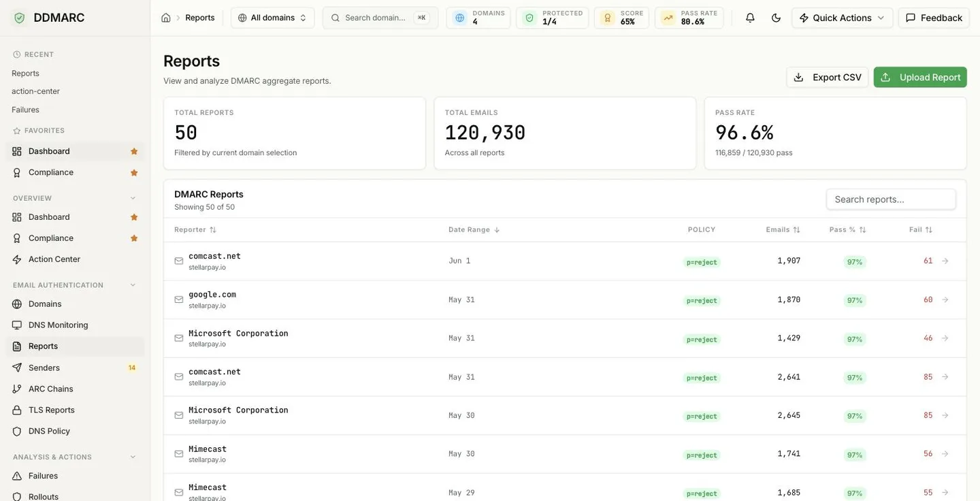This screenshot has height=501, width=980.
Task: Click mail icon of google.com row
Action: coord(179,300)
